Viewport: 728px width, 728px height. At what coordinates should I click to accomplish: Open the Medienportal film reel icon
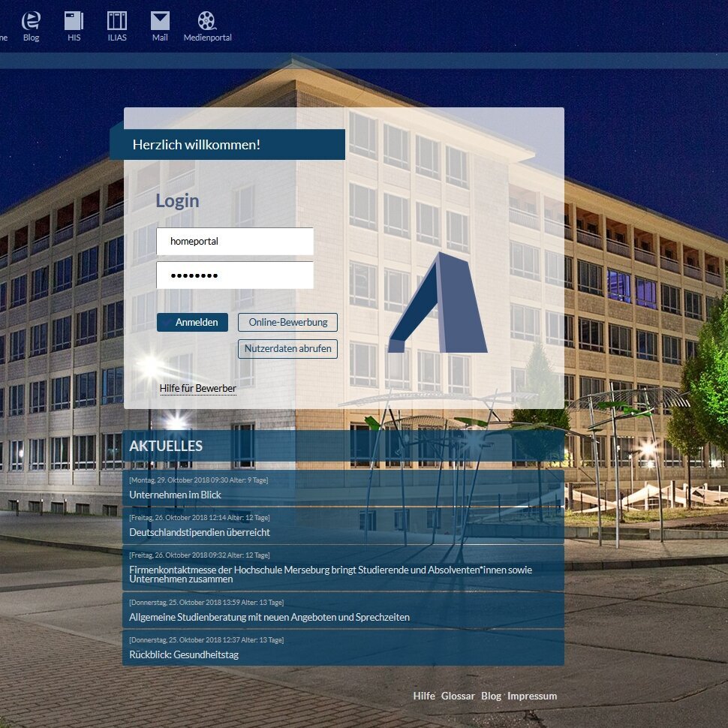(x=207, y=22)
